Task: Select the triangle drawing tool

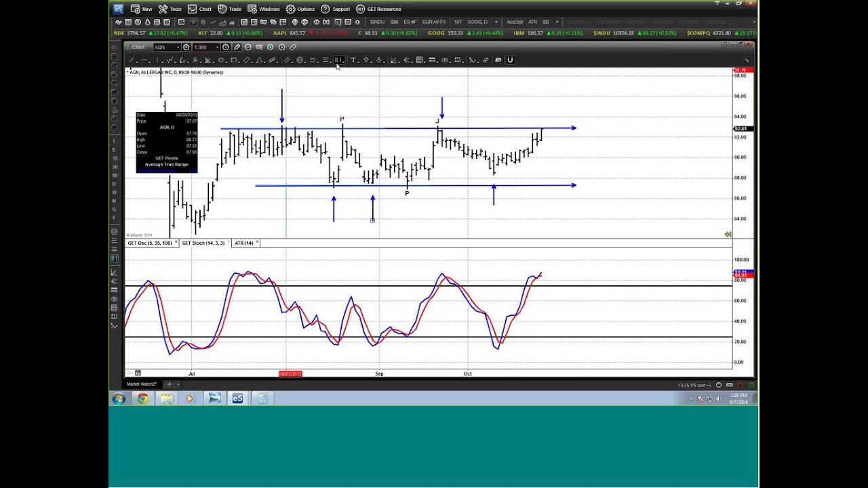Action: 259,60
